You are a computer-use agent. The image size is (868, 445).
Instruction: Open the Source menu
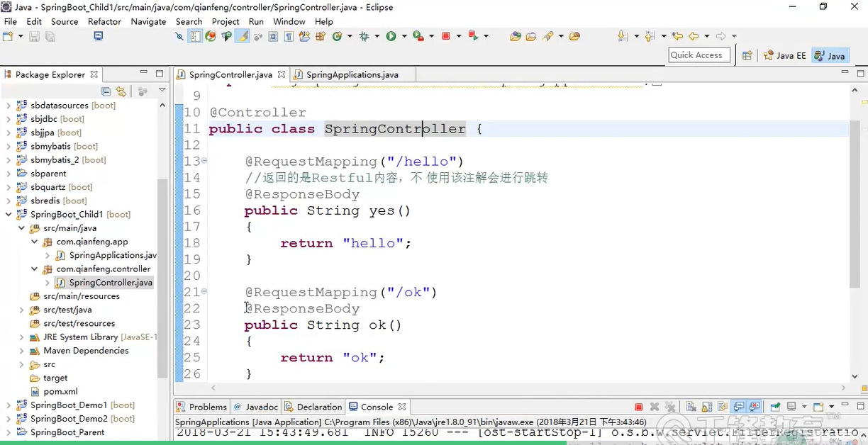(65, 21)
